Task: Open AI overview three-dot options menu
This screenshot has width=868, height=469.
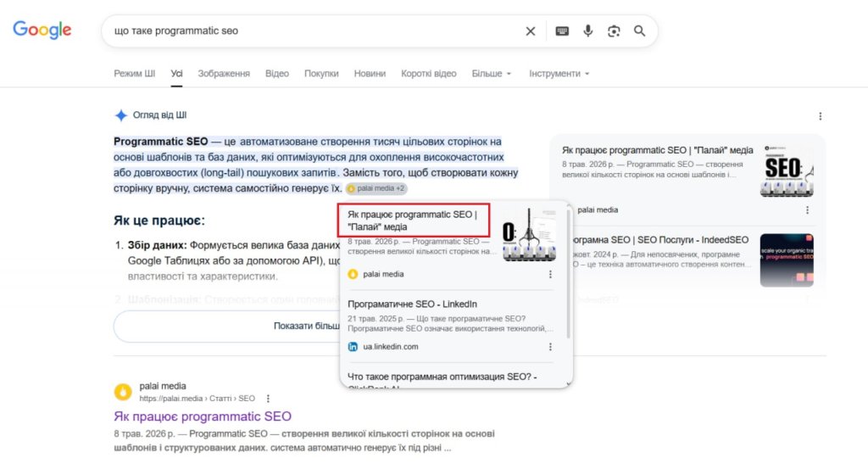Action: tap(820, 116)
